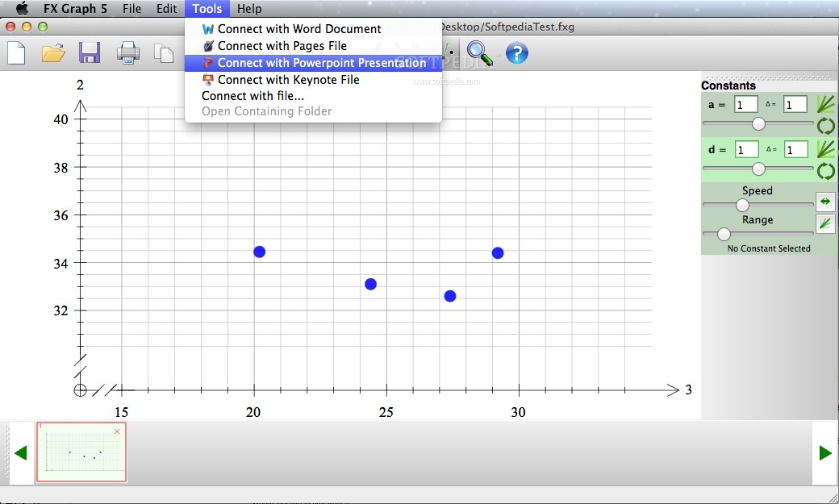Choose Connect with file... option
Screen dimensions: 839x504
pyautogui.click(x=313, y=96)
